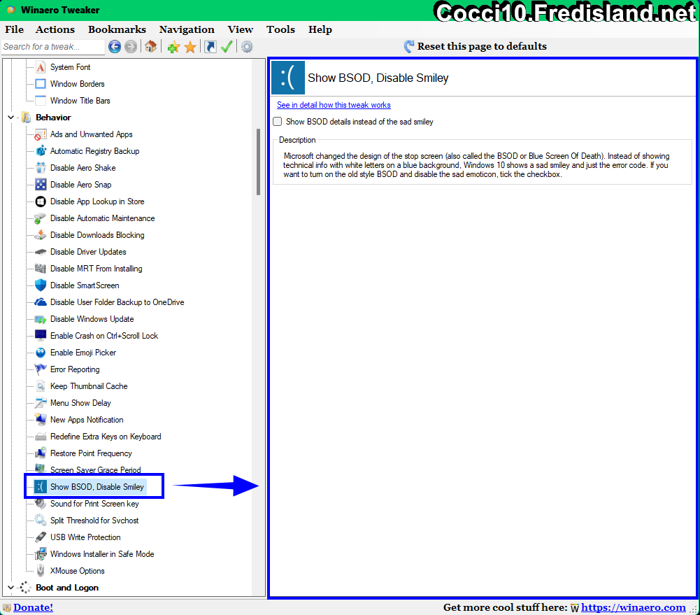700x615 pixels.
Task: Select Disable Aero Shake tweak
Action: (x=83, y=168)
